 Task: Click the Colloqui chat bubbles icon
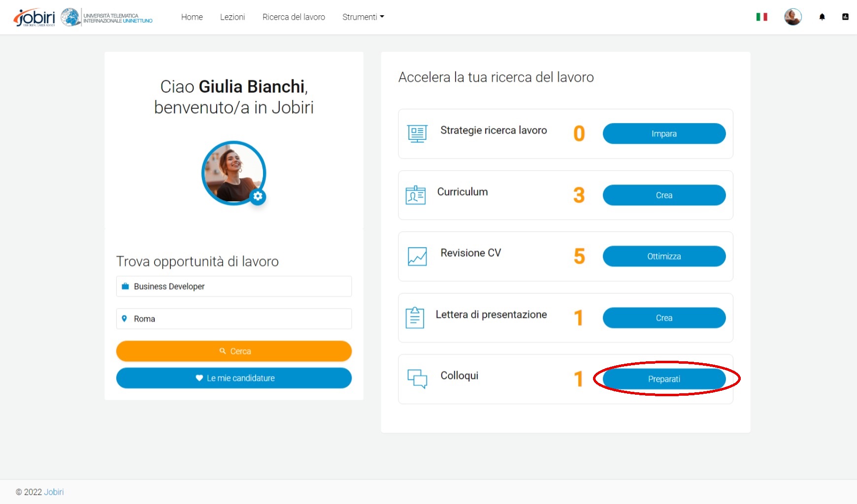417,378
